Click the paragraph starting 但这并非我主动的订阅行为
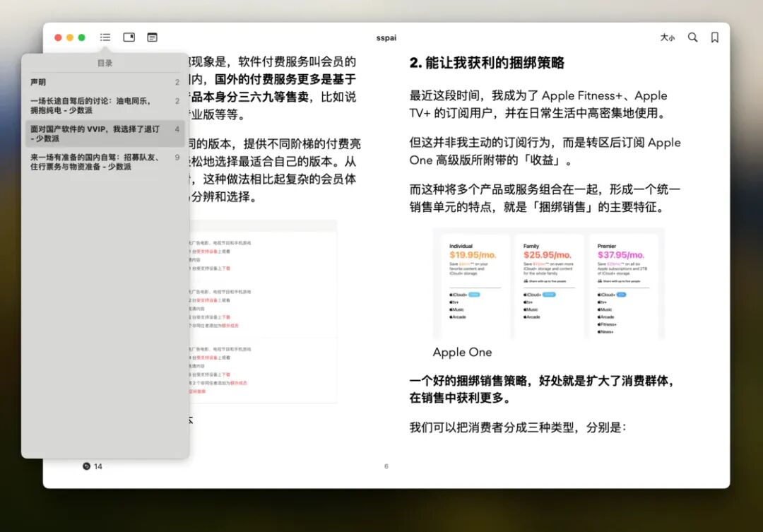763x532 pixels. [x=545, y=151]
